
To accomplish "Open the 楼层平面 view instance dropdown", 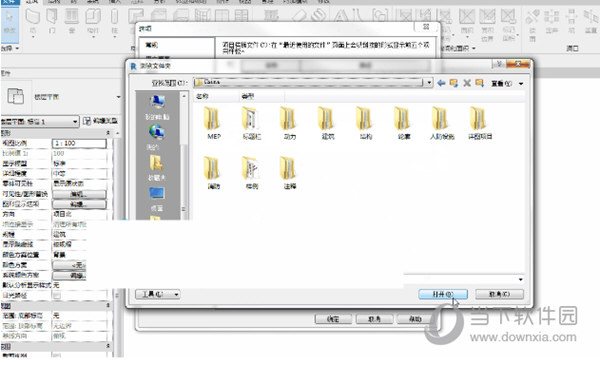I will [40, 122].
